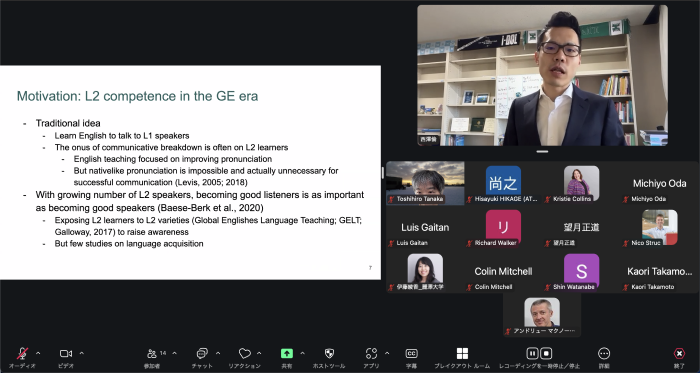Screen dimensions: 700x373
Task: Open the apps icon
Action: (x=371, y=353)
